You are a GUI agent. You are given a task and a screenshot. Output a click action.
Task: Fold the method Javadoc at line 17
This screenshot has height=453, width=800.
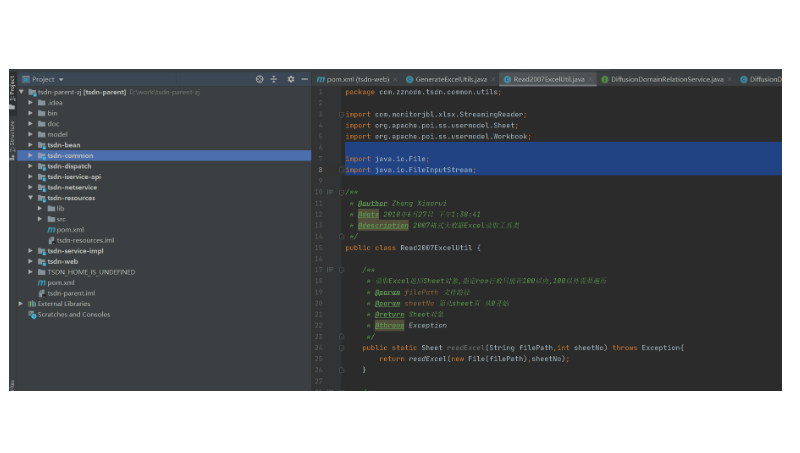pyautogui.click(x=341, y=270)
